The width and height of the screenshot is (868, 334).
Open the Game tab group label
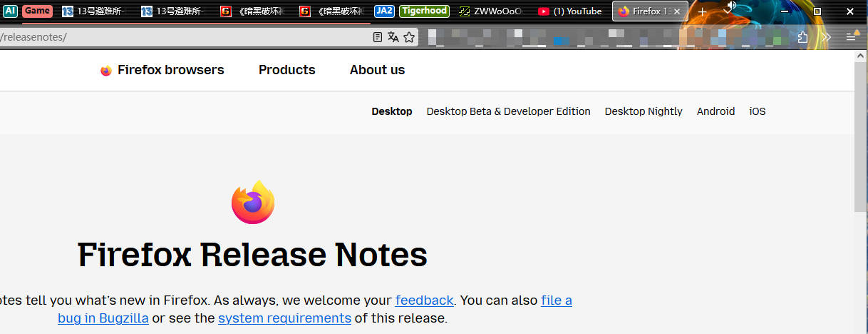tap(37, 11)
